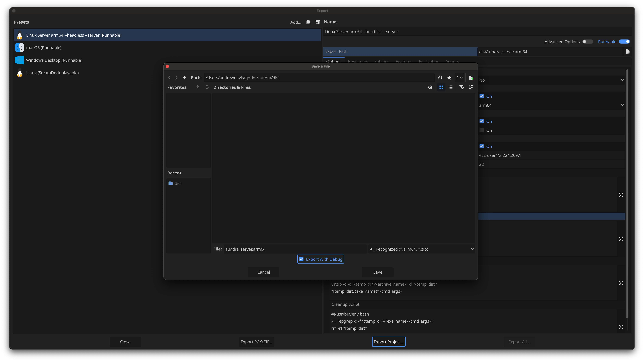Enable the unchecked On checkbox
The height and width of the screenshot is (361, 644).
pos(482,130)
